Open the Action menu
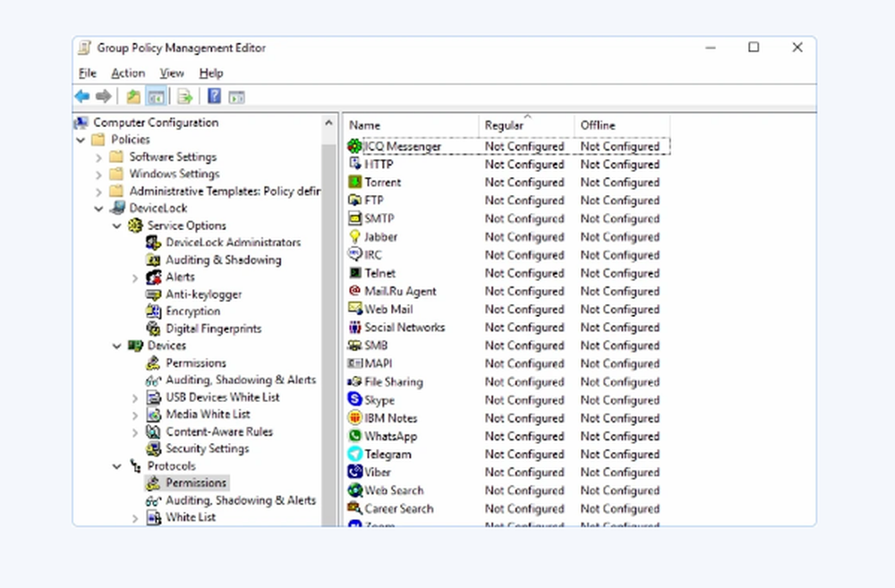The image size is (895, 588). coord(128,73)
